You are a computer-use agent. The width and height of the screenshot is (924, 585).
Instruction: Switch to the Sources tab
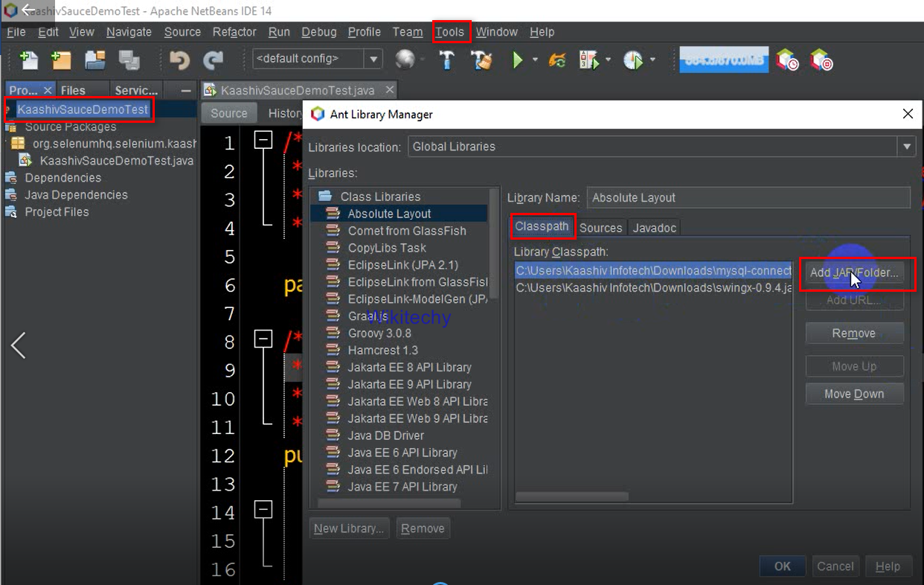tap(600, 228)
